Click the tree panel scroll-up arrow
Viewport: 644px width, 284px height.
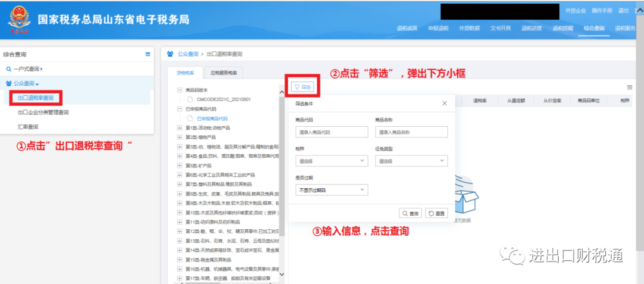pyautogui.click(x=281, y=92)
